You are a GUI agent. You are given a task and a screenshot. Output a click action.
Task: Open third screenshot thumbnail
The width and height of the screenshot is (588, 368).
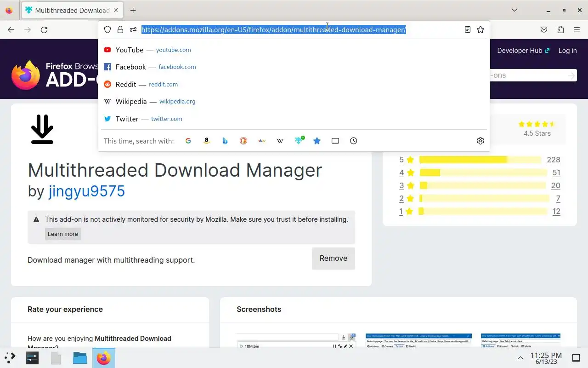coord(520,341)
